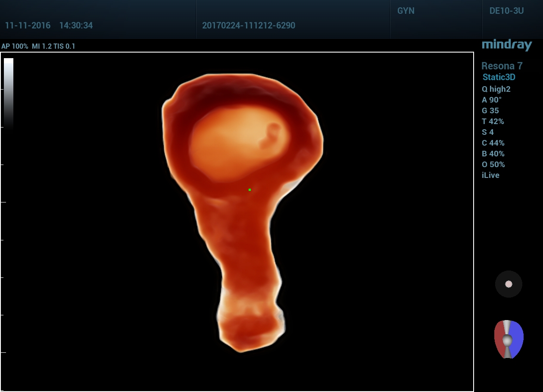Select the S 4 smooth parameter

488,132
